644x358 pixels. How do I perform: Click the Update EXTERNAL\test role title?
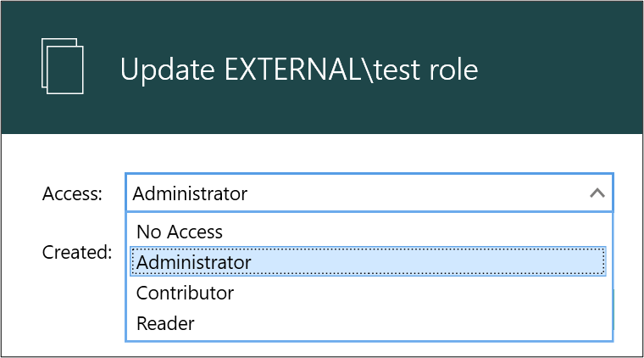point(299,69)
